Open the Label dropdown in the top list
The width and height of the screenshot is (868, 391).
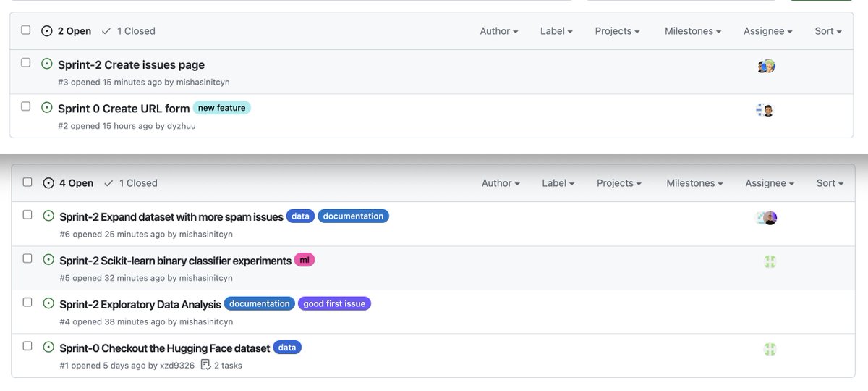click(556, 31)
